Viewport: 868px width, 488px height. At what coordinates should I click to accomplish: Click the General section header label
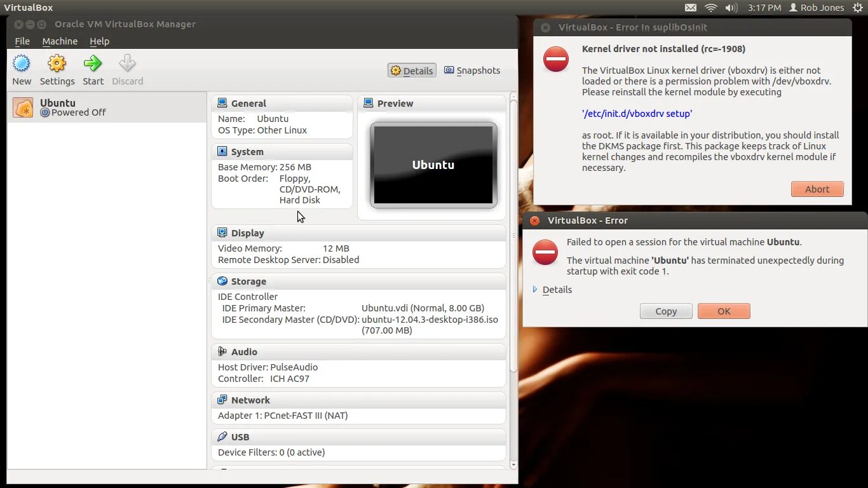tap(248, 104)
